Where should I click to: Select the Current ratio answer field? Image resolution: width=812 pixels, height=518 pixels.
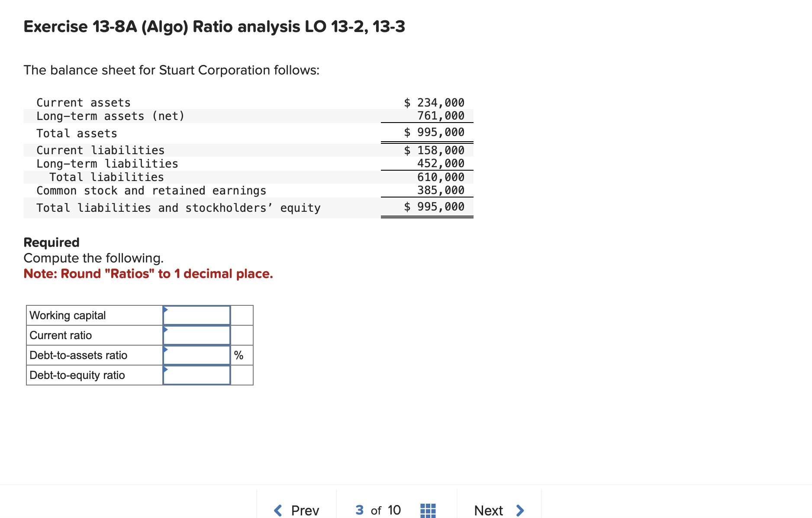(x=196, y=335)
